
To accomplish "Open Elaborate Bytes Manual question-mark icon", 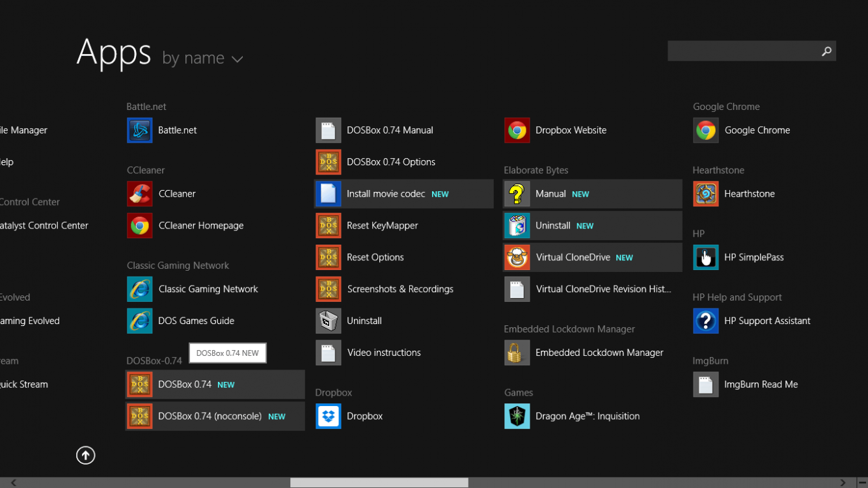I will 517,194.
